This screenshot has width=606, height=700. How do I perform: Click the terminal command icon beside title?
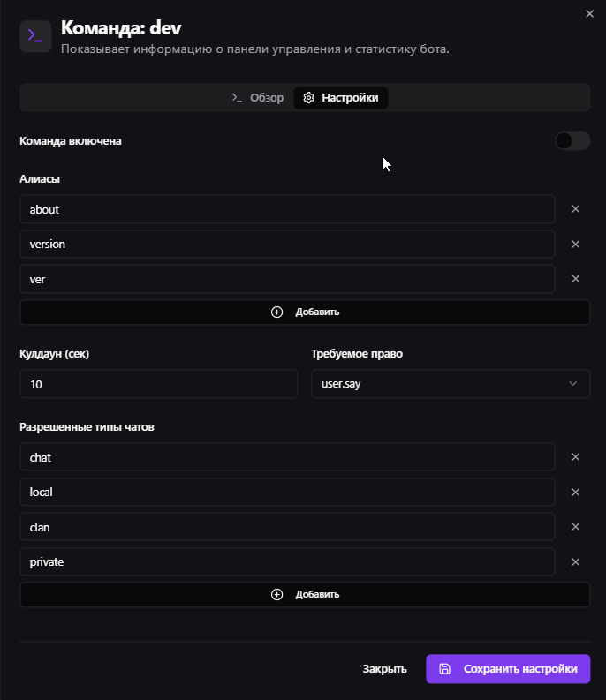(x=35, y=36)
